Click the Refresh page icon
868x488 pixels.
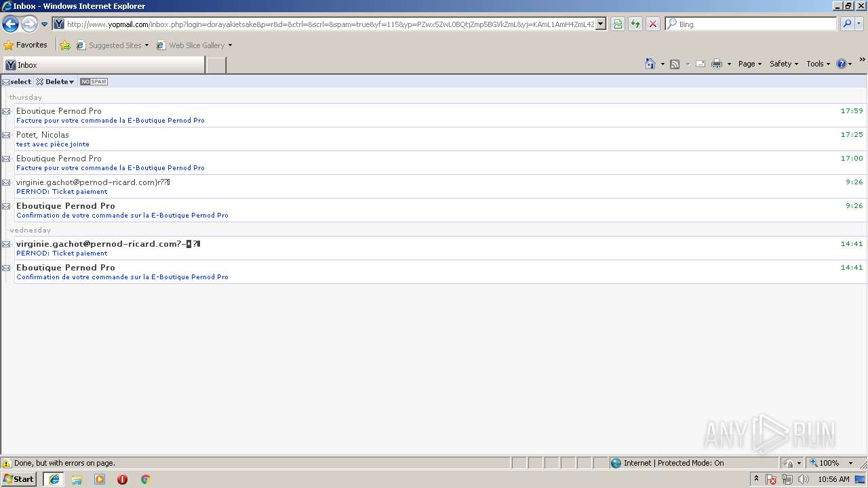(x=635, y=24)
